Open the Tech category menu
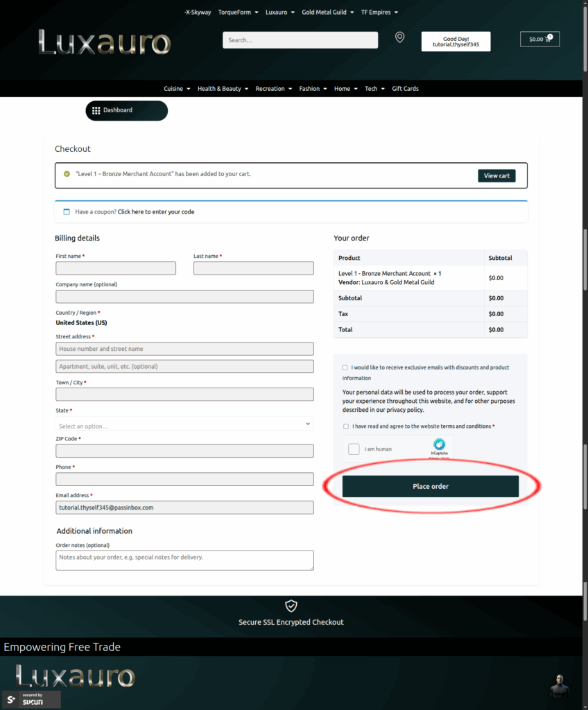This screenshot has width=588, height=710. click(374, 89)
